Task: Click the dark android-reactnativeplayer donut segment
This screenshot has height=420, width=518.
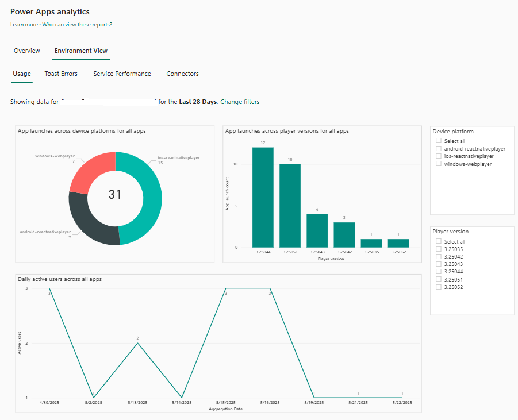Action: [91, 220]
